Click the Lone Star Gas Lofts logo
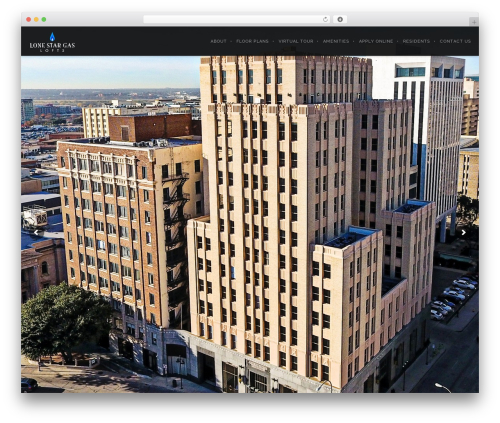500x423 pixels. [x=52, y=42]
